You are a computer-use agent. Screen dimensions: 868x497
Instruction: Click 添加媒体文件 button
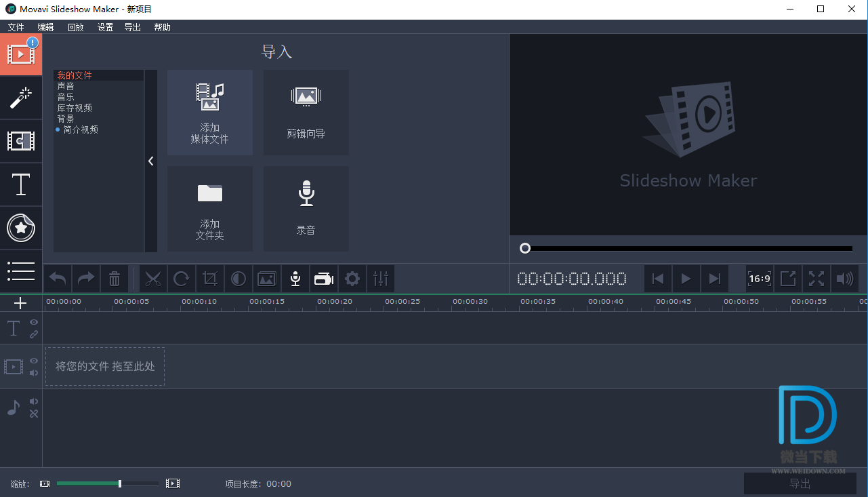pyautogui.click(x=210, y=113)
